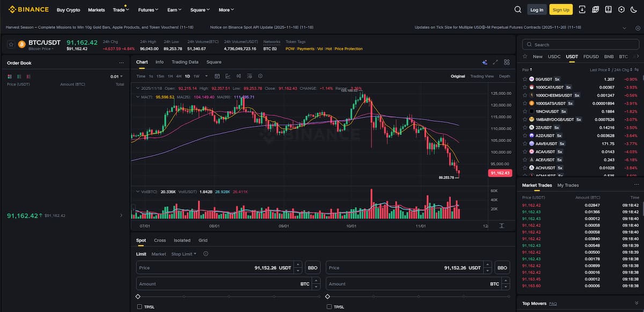Open the technical indicators line-chart icon

228,76
